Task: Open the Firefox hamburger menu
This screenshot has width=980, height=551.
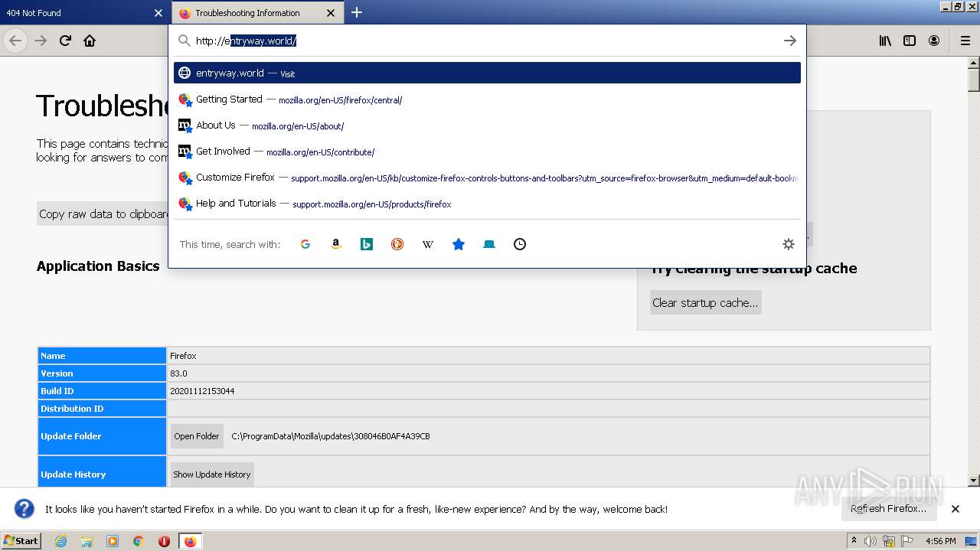Action: [965, 41]
